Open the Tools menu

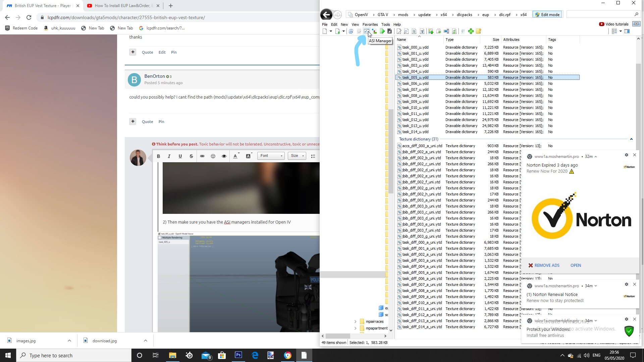tap(385, 24)
